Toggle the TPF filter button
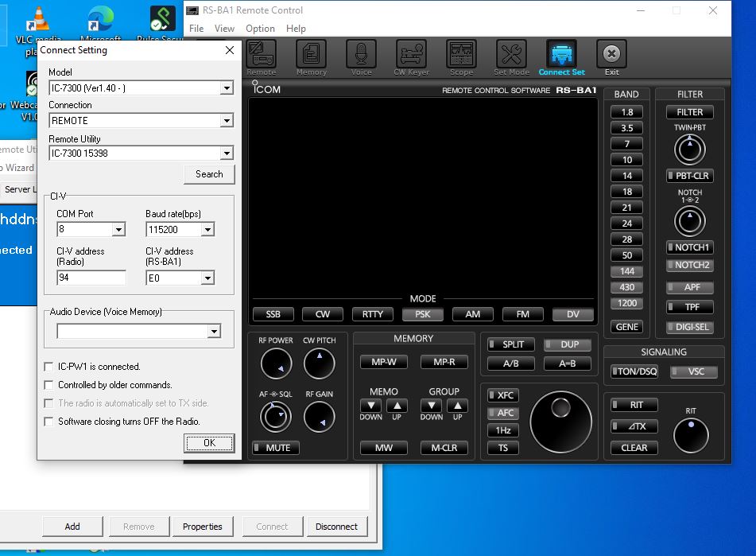The image size is (756, 556). (x=690, y=307)
